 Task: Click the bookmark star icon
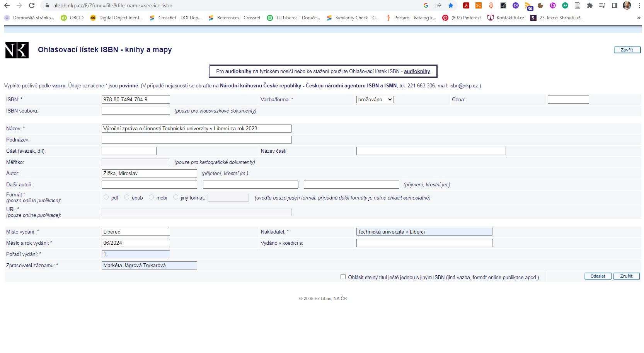(451, 5)
